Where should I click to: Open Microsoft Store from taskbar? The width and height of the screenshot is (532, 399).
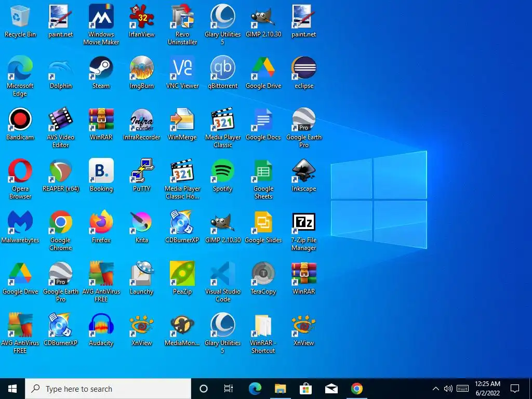point(305,389)
